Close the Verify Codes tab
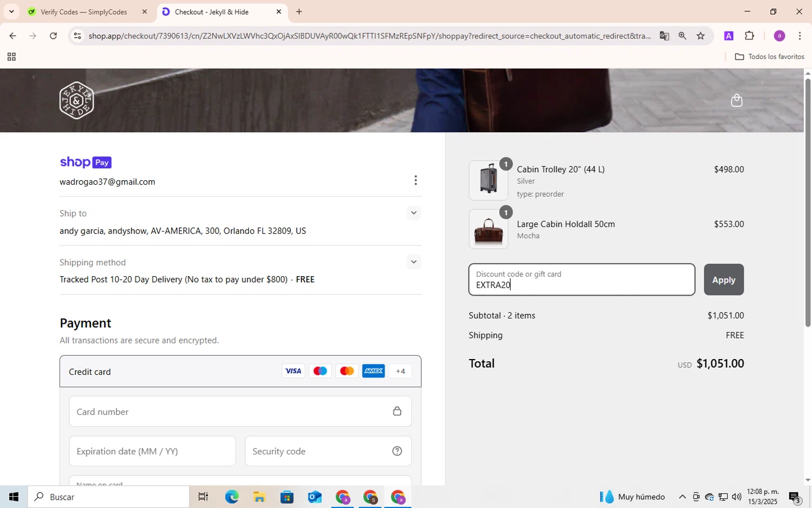The width and height of the screenshot is (812, 508). tap(145, 11)
